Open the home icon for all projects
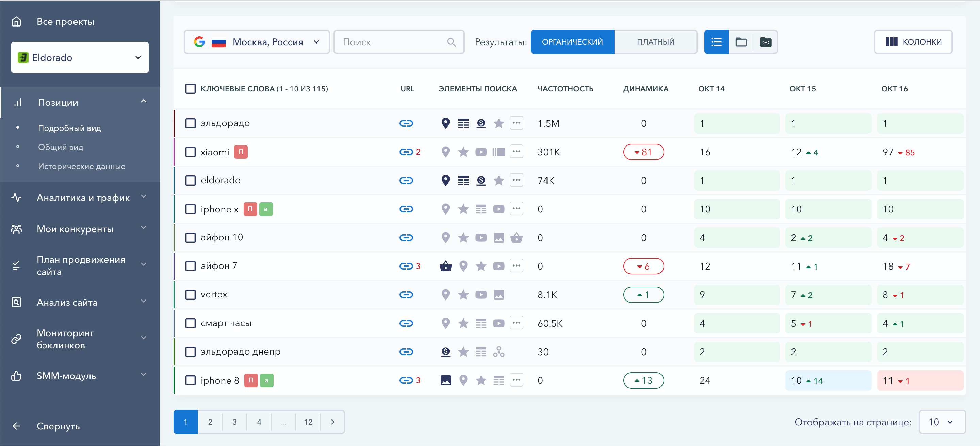 pos(16,22)
